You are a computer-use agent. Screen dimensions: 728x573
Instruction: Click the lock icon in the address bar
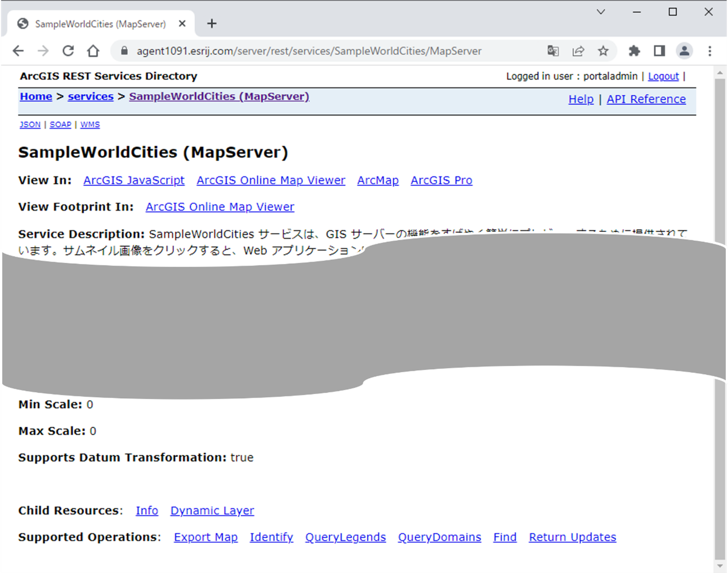(x=124, y=51)
